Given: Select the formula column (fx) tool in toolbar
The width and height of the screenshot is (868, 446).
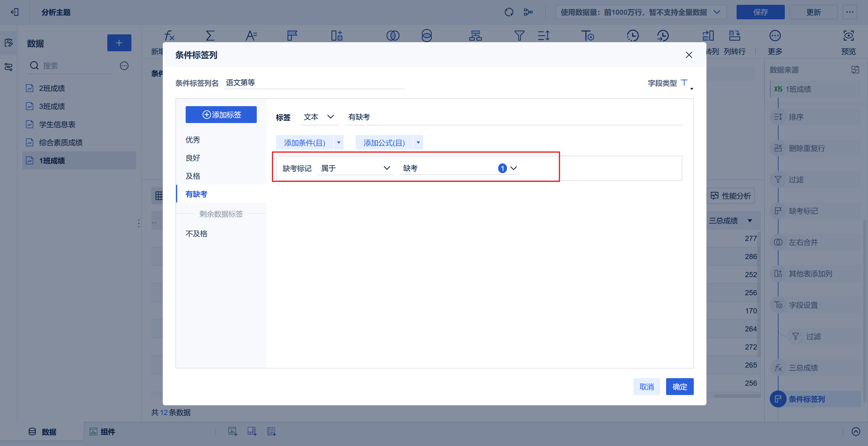Looking at the screenshot, I should coord(169,35).
